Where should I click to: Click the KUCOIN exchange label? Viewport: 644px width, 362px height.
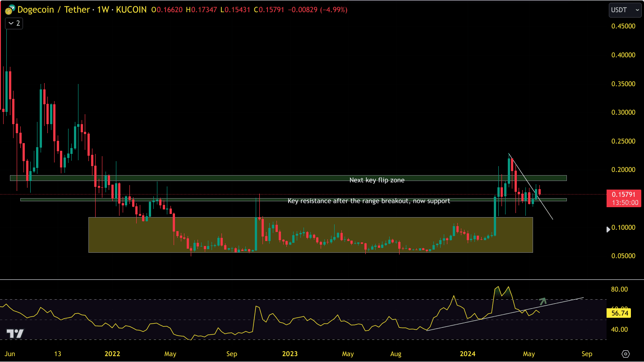point(131,9)
